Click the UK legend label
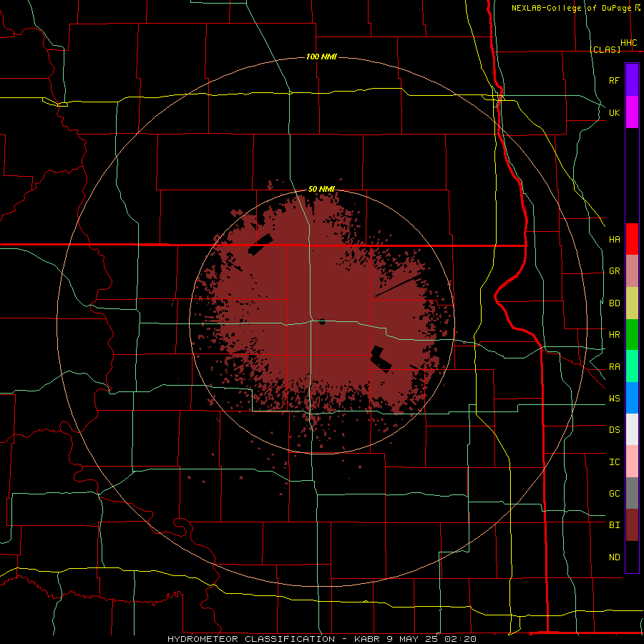The height and width of the screenshot is (644, 644). [x=614, y=112]
